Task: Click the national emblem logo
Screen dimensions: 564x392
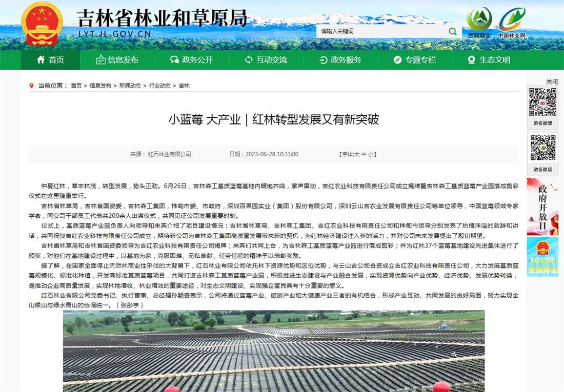Action: (42, 24)
